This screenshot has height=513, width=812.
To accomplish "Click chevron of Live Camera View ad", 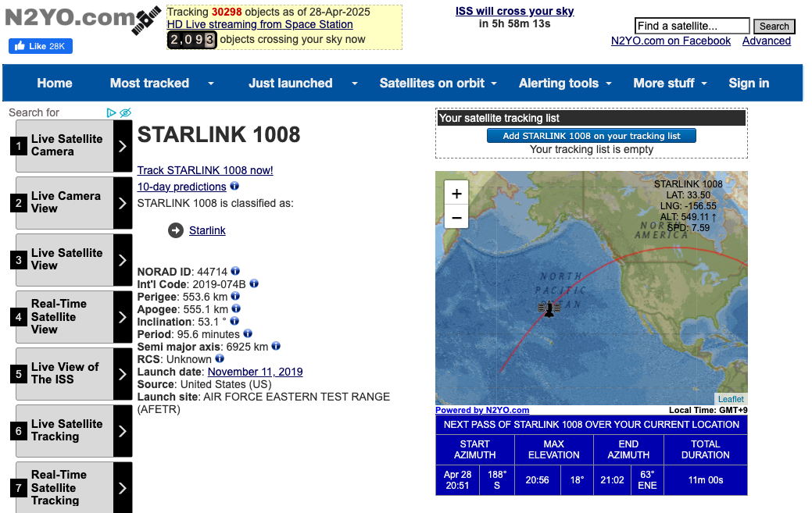I will 123,203.
